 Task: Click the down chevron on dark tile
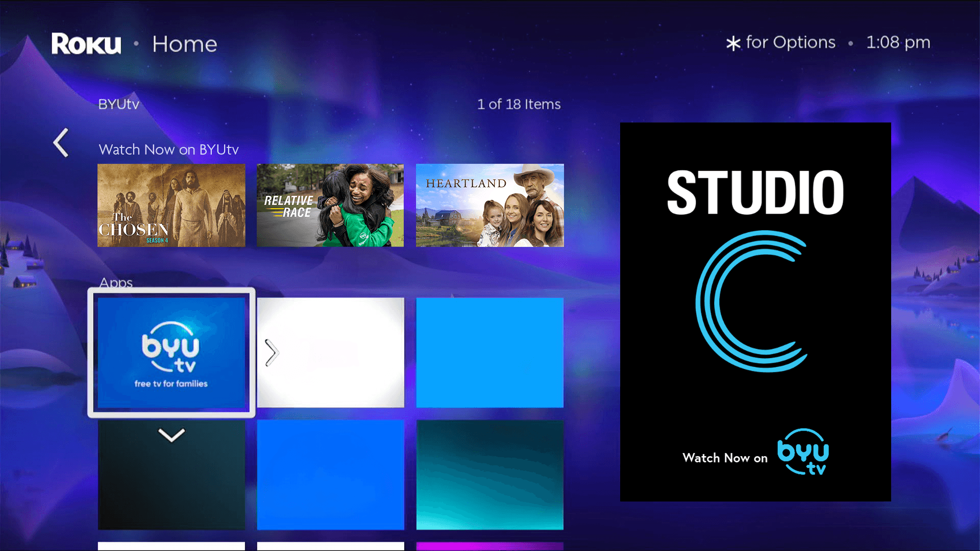[171, 435]
